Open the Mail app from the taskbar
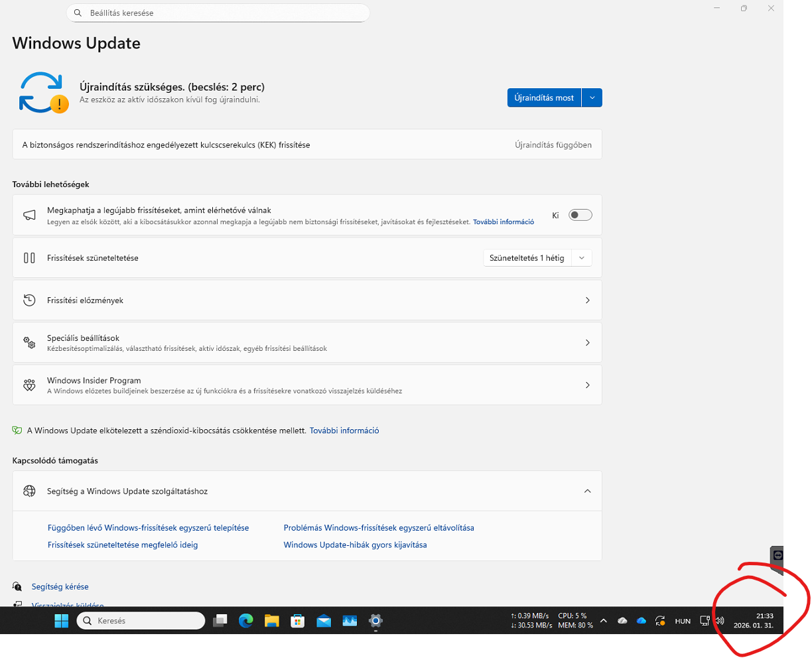This screenshot has height=658, width=812. pyautogui.click(x=324, y=621)
